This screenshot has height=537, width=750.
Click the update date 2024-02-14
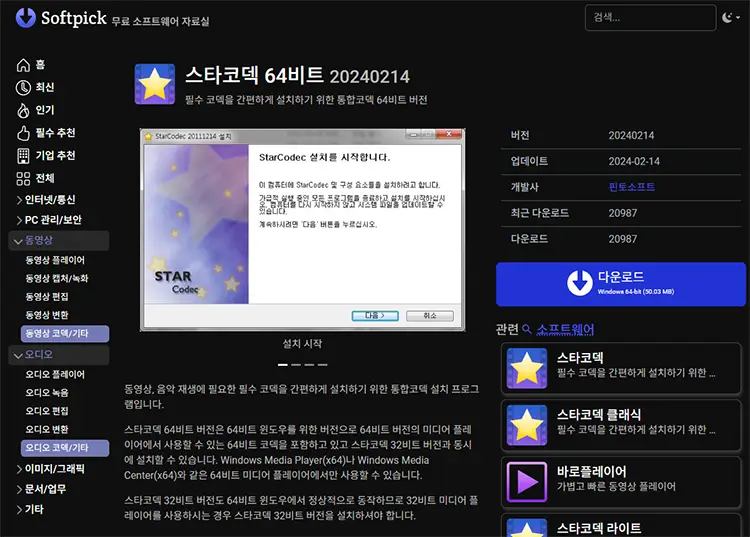coord(634,161)
